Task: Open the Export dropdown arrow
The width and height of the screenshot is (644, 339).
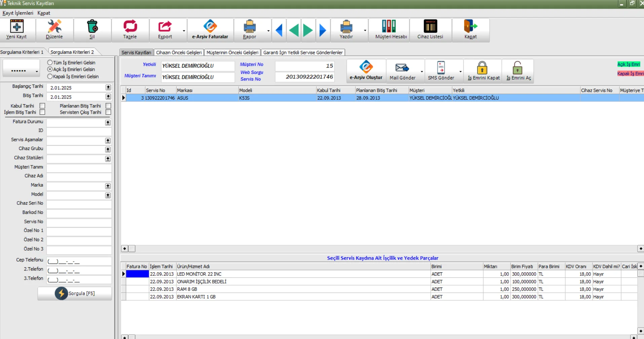Action: click(x=184, y=31)
